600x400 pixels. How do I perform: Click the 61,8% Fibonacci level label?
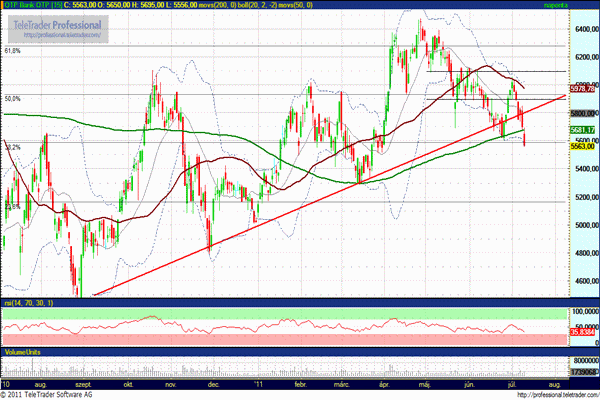tap(13, 49)
